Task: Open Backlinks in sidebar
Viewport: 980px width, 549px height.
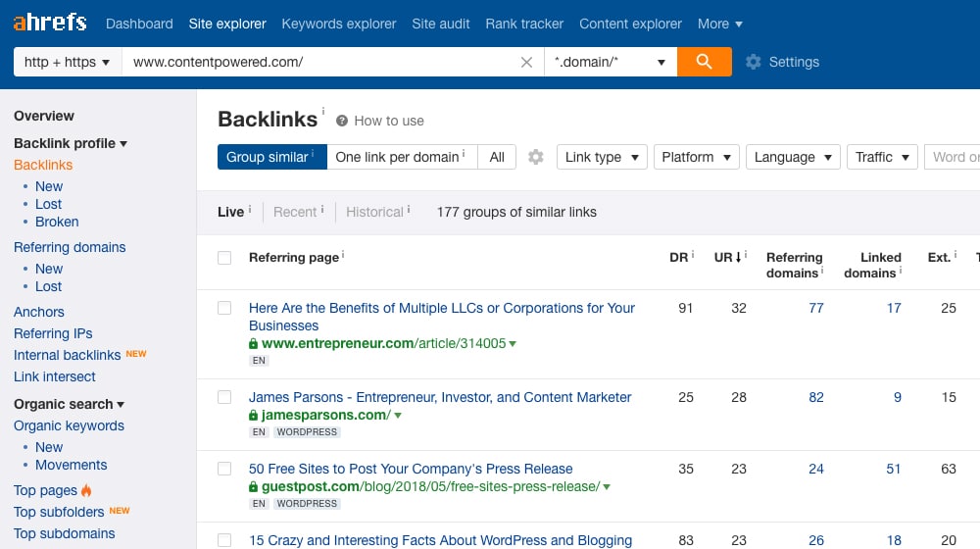Action: tap(43, 165)
